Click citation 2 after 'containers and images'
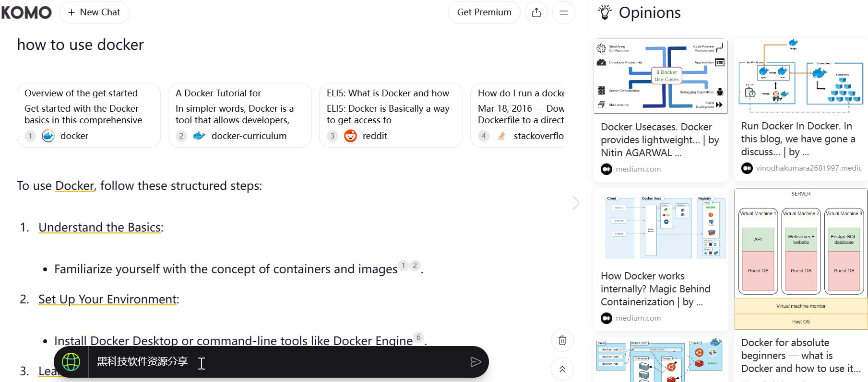 coord(415,266)
